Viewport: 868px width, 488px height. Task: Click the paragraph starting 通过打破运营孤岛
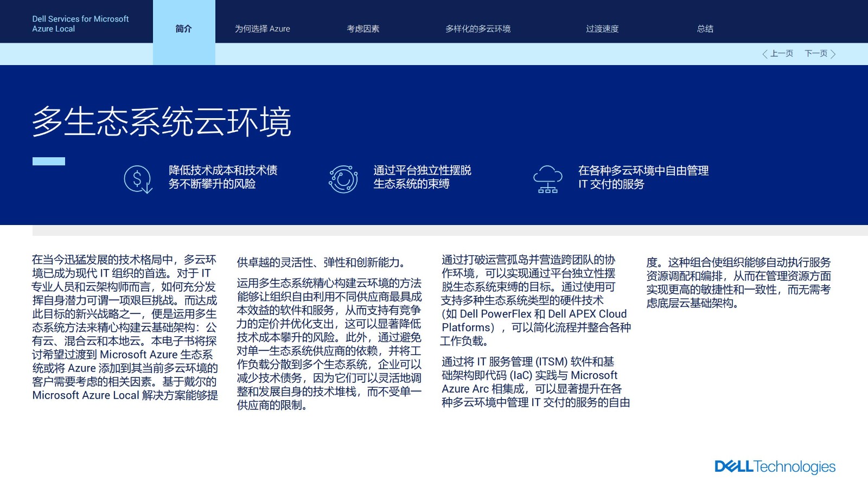pos(536,300)
